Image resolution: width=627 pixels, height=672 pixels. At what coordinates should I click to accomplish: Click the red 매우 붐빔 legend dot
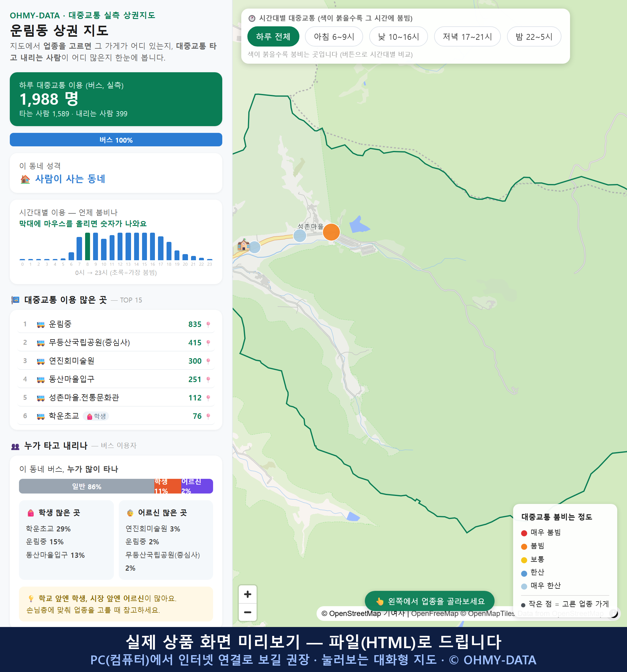(x=524, y=533)
